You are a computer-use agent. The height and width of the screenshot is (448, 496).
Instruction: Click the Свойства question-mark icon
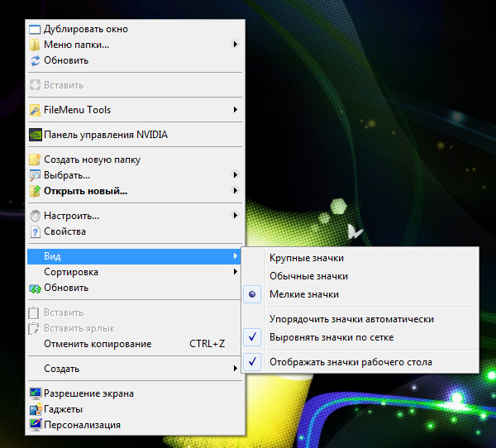35,231
